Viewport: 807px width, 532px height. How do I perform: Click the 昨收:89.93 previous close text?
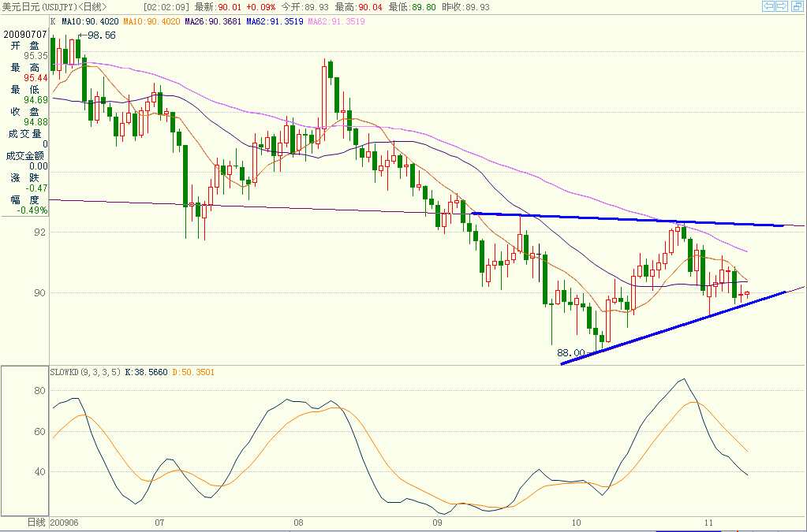(465, 7)
